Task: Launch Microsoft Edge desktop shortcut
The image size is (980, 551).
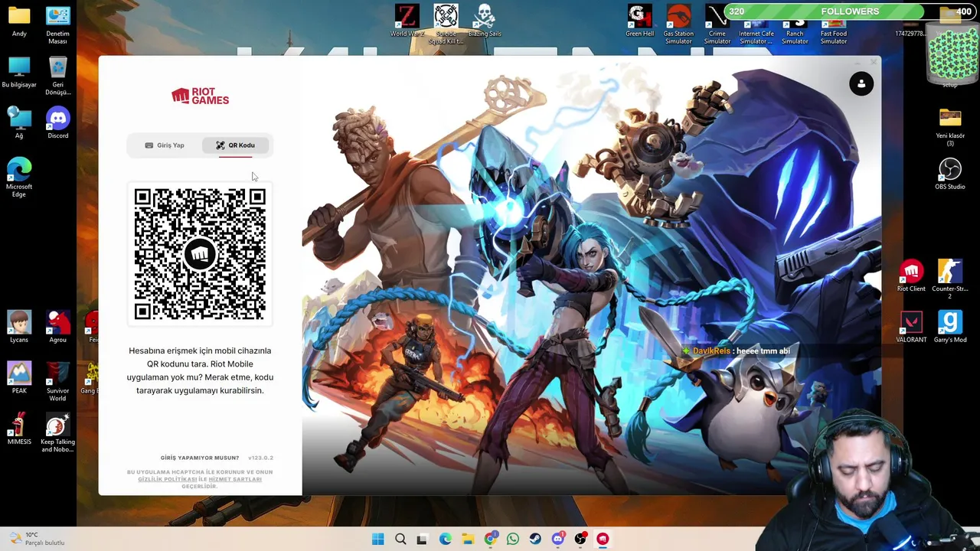Action: tap(19, 178)
